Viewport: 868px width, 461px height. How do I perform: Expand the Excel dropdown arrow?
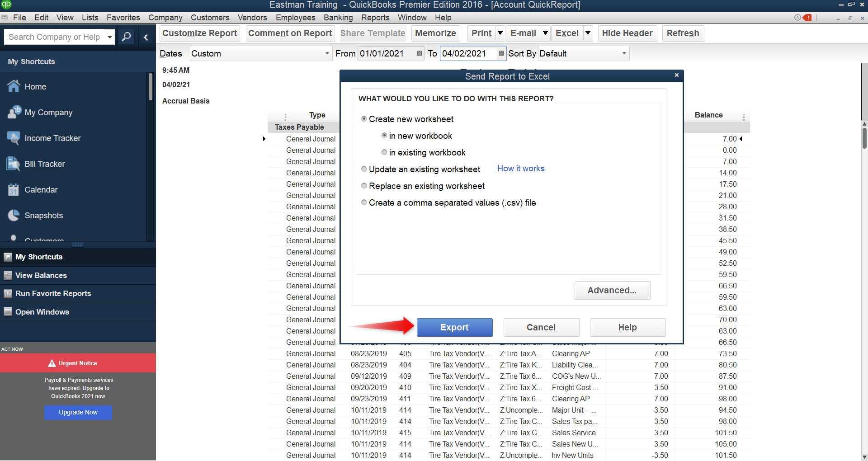588,33
